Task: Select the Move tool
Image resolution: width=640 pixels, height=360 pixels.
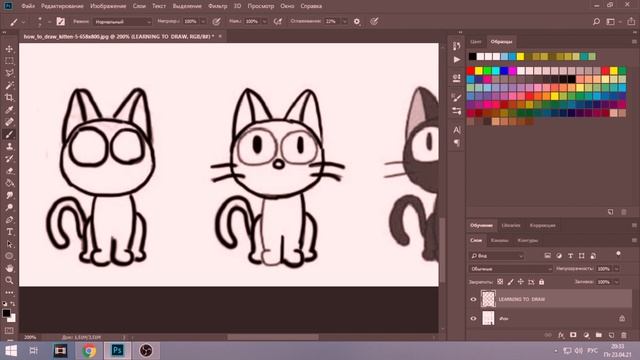Action: pos(9,49)
